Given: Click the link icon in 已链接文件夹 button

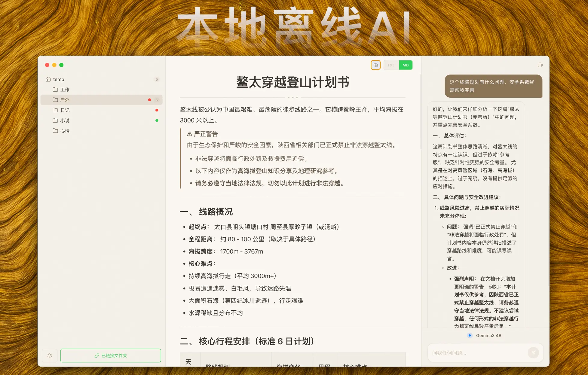Looking at the screenshot, I should (97, 355).
